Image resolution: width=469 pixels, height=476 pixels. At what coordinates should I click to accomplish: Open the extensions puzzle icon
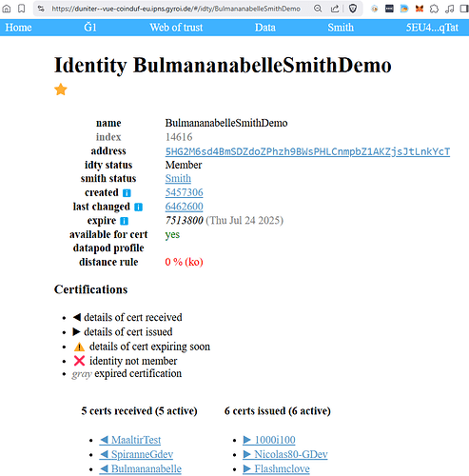434,9
